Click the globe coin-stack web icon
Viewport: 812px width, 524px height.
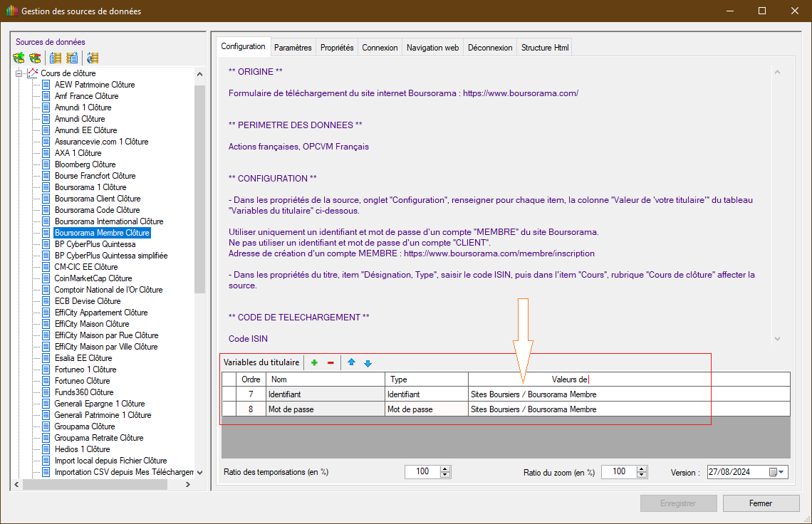pyautogui.click(x=92, y=58)
